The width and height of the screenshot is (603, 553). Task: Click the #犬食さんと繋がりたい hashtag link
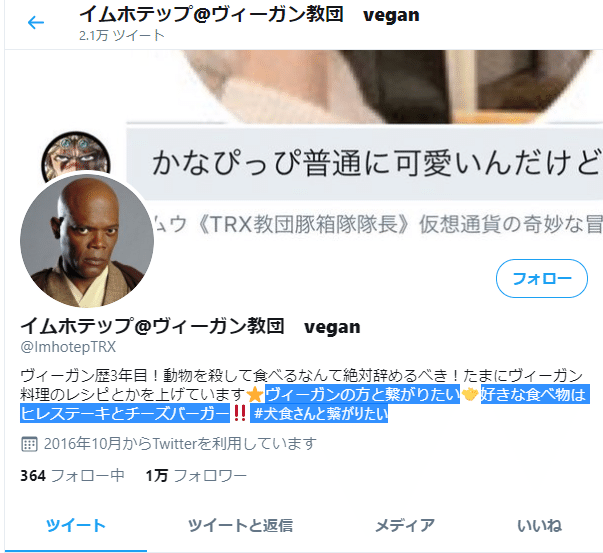pyautogui.click(x=320, y=414)
